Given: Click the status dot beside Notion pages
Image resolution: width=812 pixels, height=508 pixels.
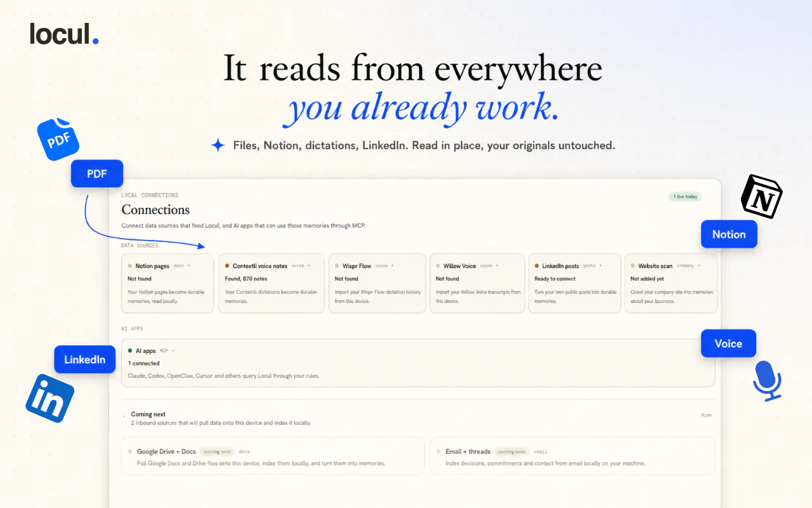Looking at the screenshot, I should point(130,266).
